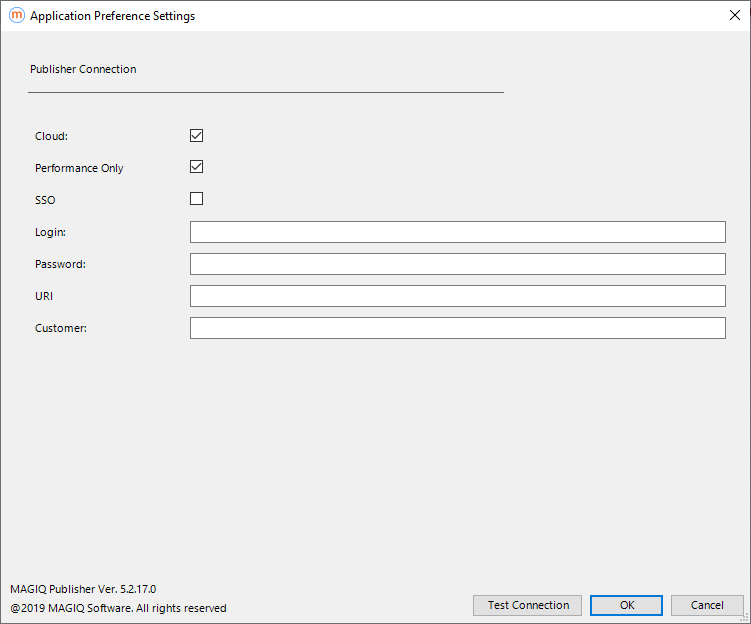Click the Performance Only label
The image size is (751, 624).
(x=79, y=168)
